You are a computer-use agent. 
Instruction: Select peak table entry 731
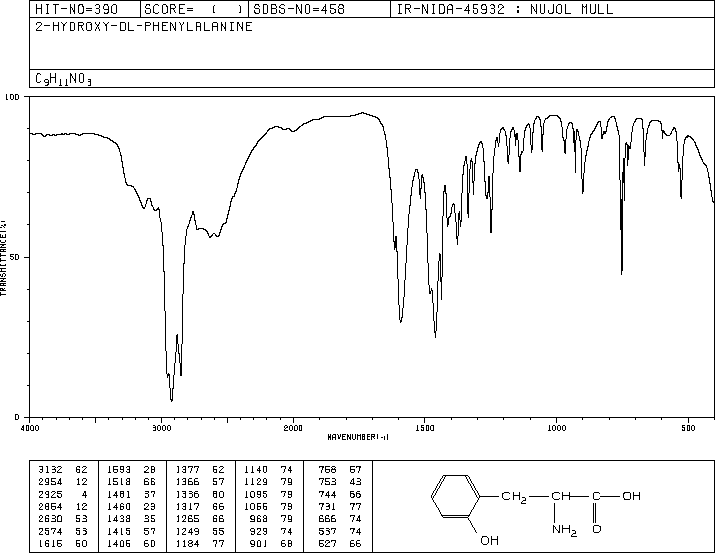tap(327, 506)
